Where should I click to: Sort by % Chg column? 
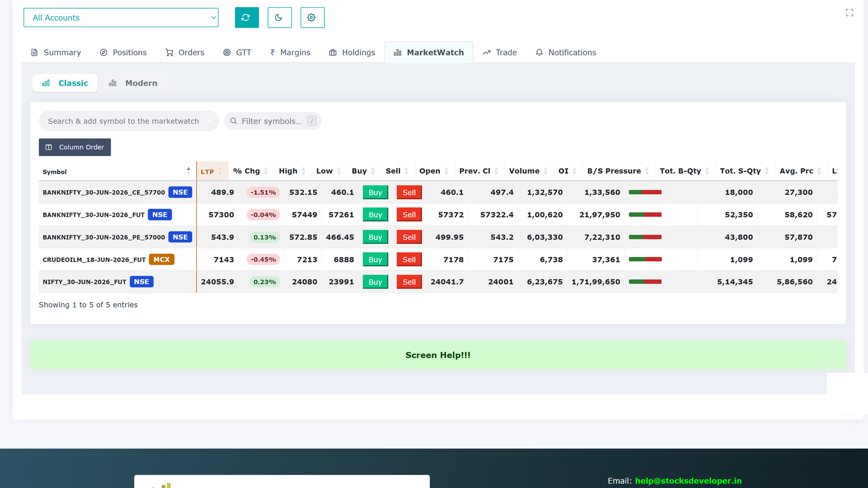[x=251, y=171]
